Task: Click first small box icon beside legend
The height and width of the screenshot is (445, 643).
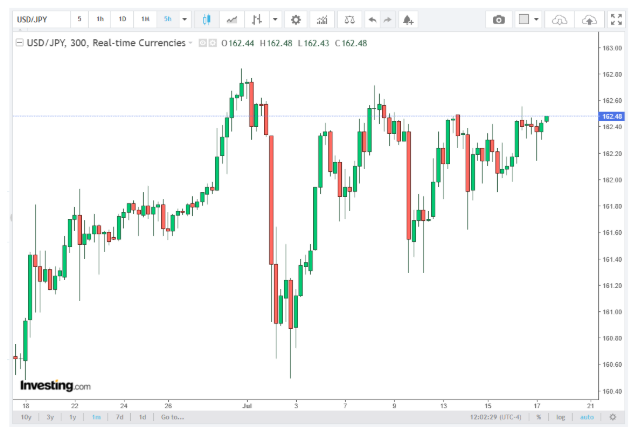Action: 203,43
